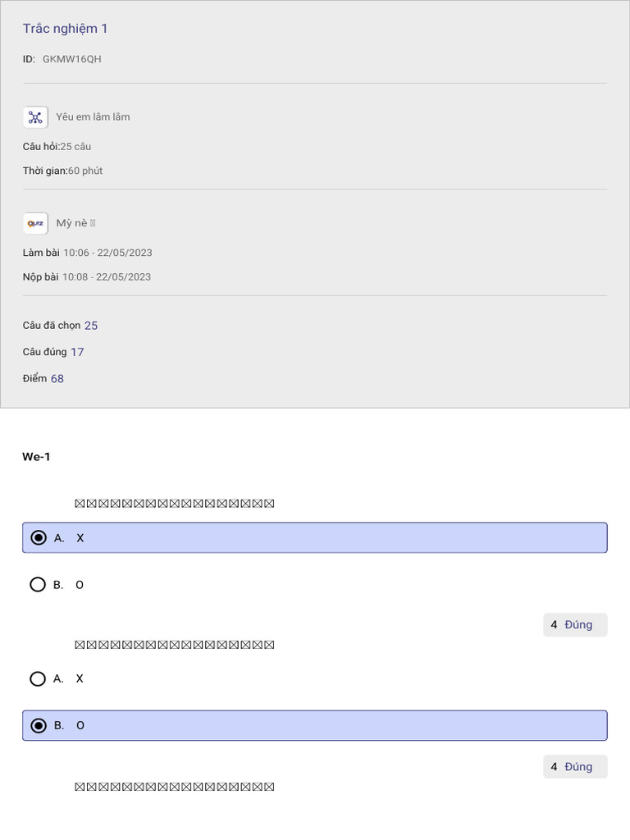
Task: Click the Quiz logo icon beside Mỳ nè
Action: (35, 223)
